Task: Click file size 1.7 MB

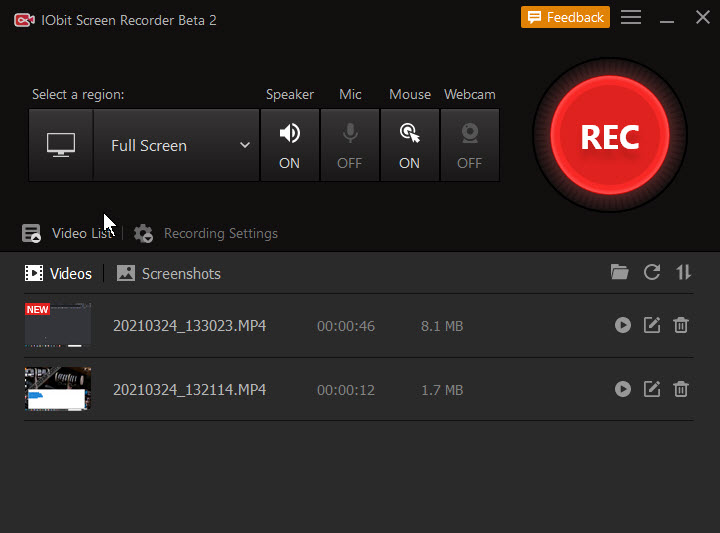Action: [442, 390]
